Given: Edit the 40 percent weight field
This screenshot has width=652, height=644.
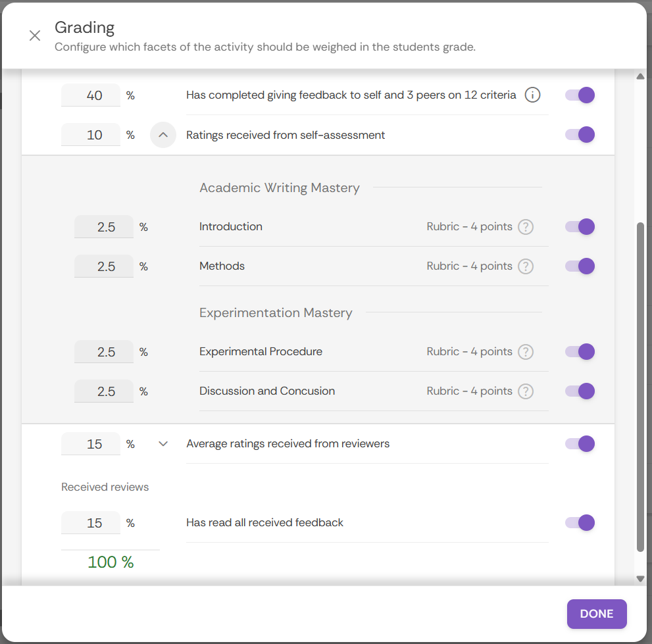Looking at the screenshot, I should tap(91, 95).
